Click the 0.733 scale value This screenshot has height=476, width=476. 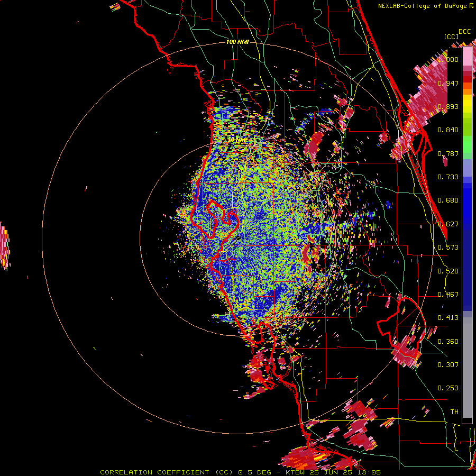[x=448, y=177]
